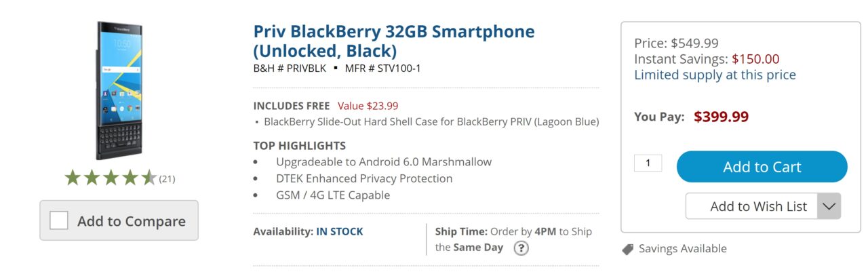The height and width of the screenshot is (274, 868).
Task: Click the Add to Compare button label
Action: 131,221
